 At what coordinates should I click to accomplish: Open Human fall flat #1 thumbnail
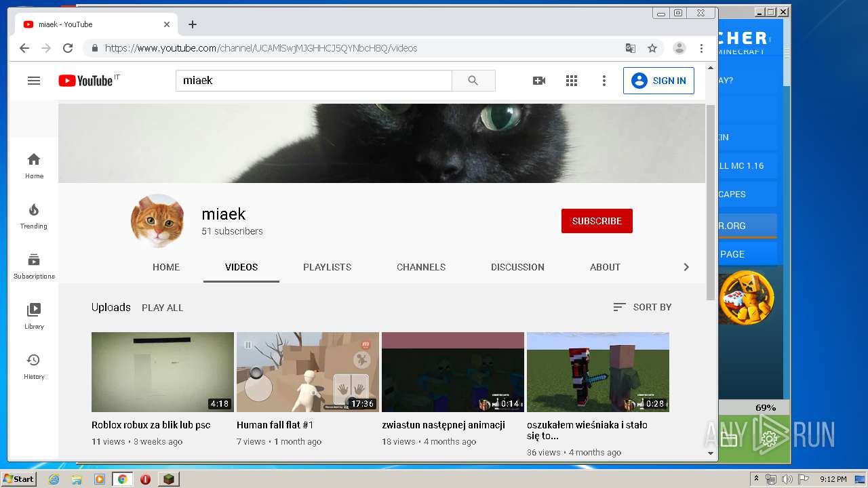tap(308, 372)
